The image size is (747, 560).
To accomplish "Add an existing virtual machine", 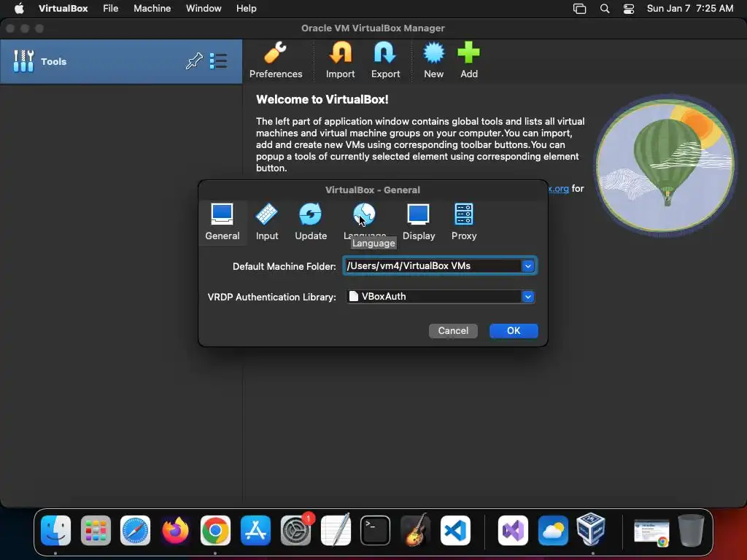I will pyautogui.click(x=469, y=61).
